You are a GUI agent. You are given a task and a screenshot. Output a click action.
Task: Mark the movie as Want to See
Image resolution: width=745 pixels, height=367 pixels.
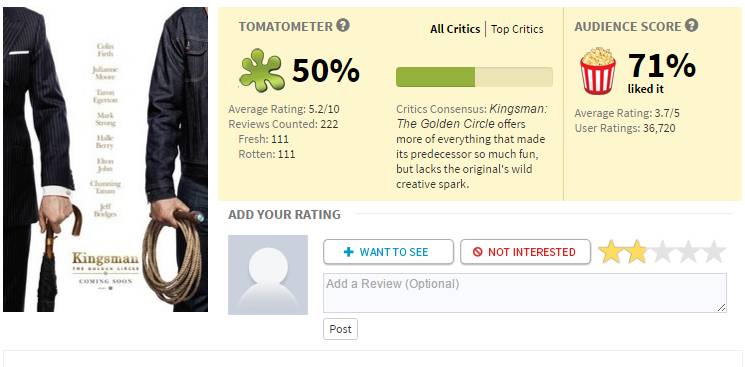[388, 252]
